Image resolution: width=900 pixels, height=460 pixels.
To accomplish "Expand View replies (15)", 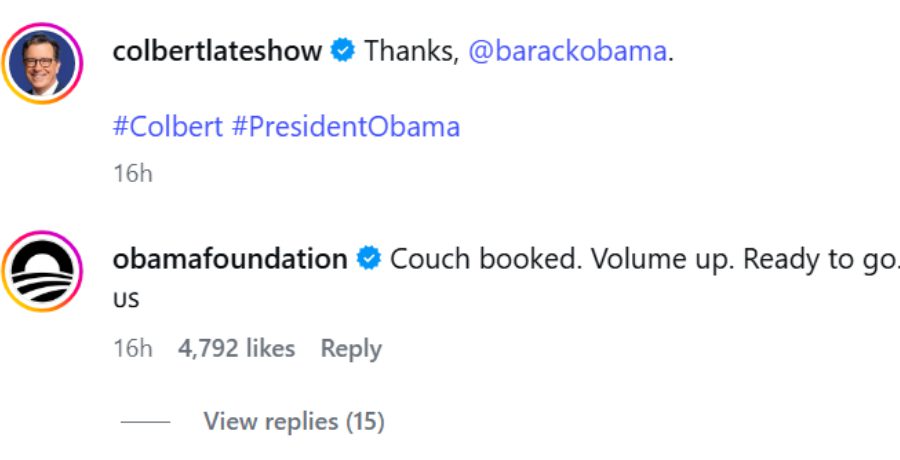I will click(x=293, y=421).
